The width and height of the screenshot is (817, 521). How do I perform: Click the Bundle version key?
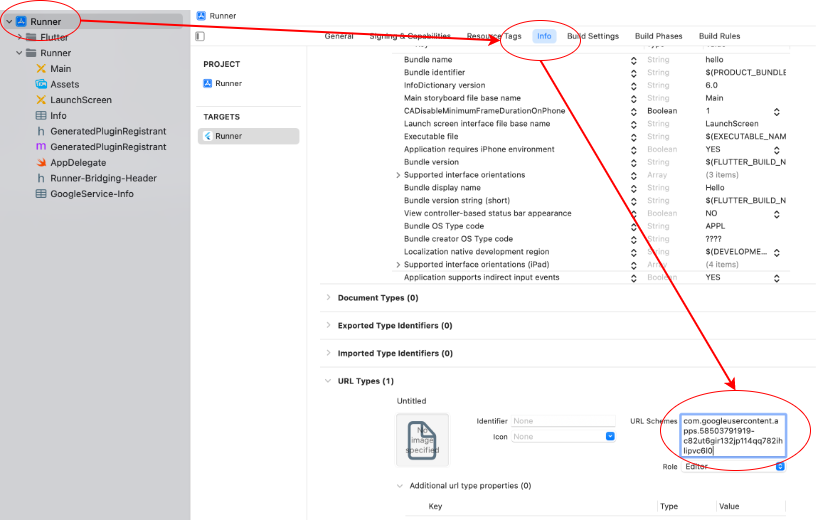pyautogui.click(x=431, y=162)
